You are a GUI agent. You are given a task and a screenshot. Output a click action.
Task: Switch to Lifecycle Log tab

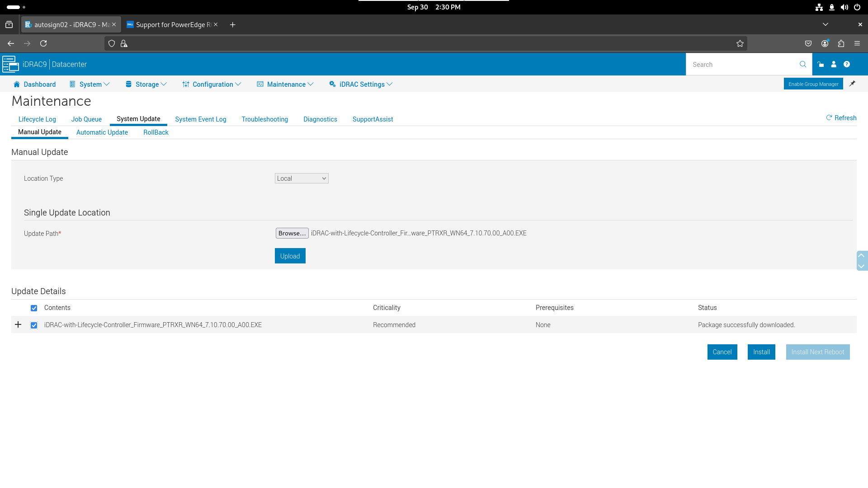pos(37,119)
